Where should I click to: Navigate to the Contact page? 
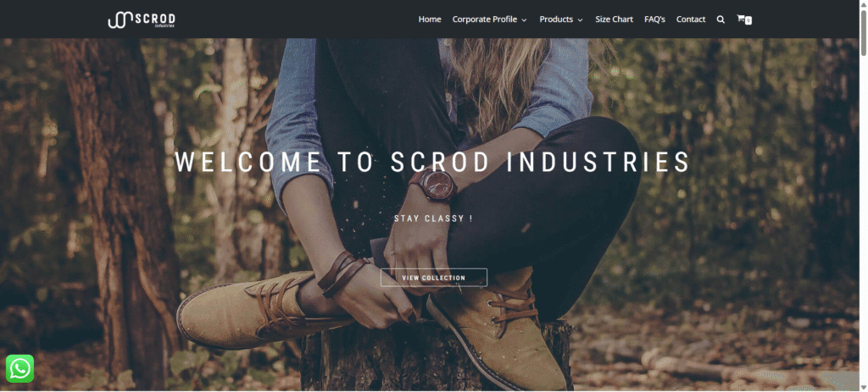click(691, 19)
